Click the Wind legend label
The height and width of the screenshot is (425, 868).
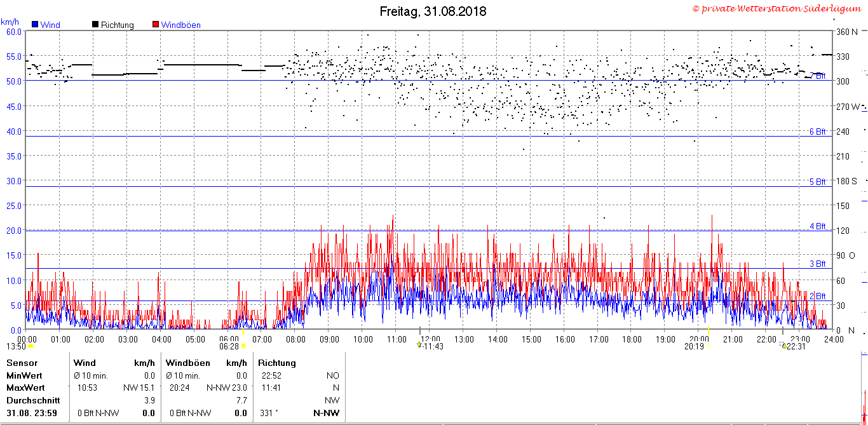[x=50, y=25]
